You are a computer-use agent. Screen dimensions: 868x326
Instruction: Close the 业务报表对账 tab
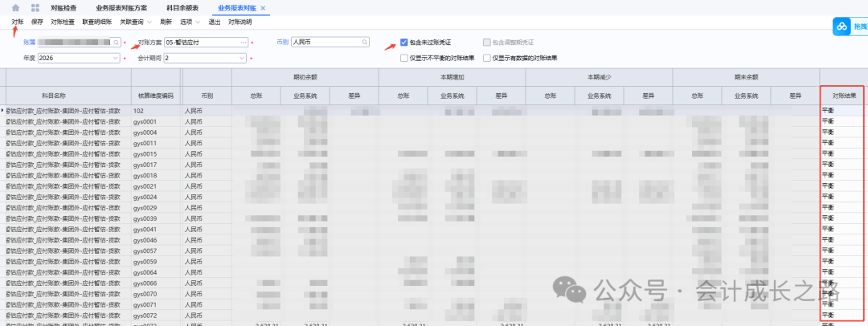(x=263, y=7)
